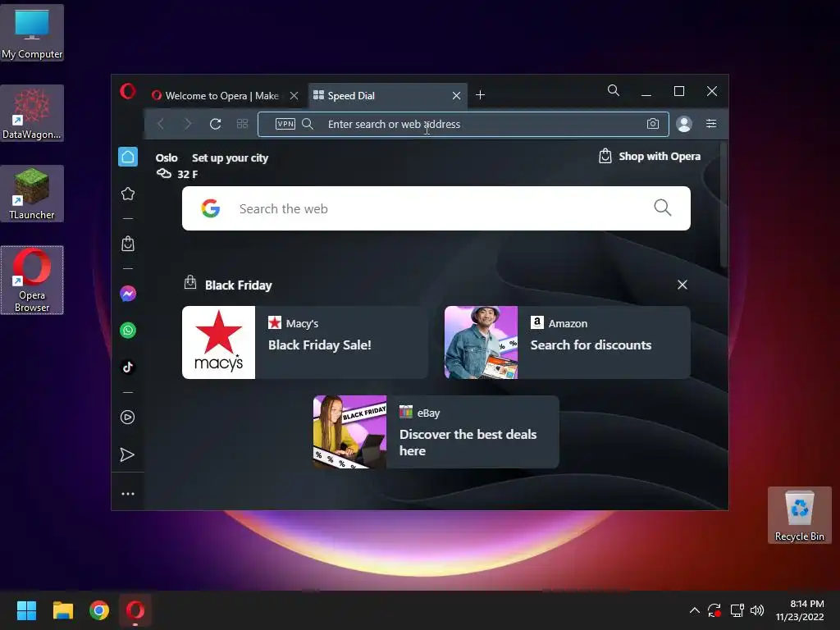Viewport: 840px width, 630px height.
Task: Open the Windows Start menu
Action: 26,610
